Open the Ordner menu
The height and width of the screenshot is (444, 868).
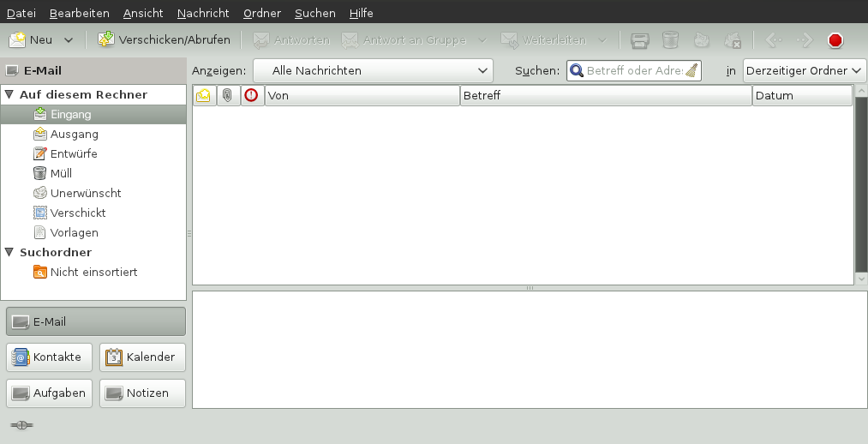pyautogui.click(x=261, y=14)
